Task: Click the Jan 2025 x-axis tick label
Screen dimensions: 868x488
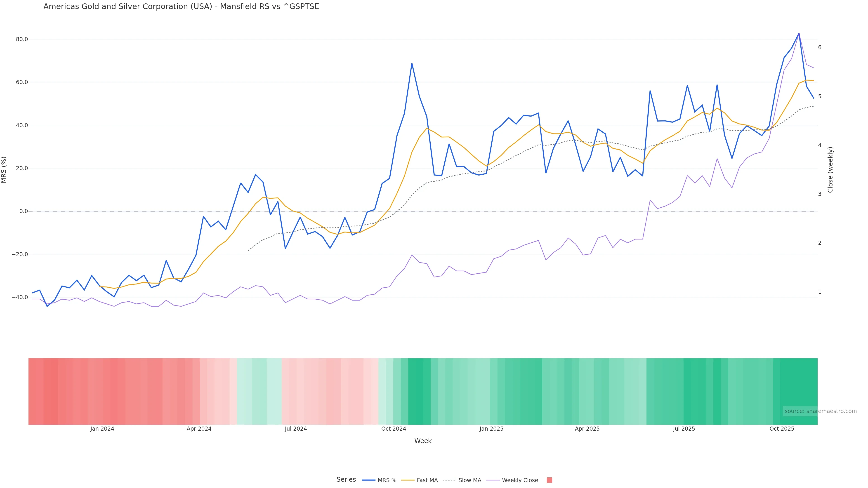Action: (x=491, y=429)
